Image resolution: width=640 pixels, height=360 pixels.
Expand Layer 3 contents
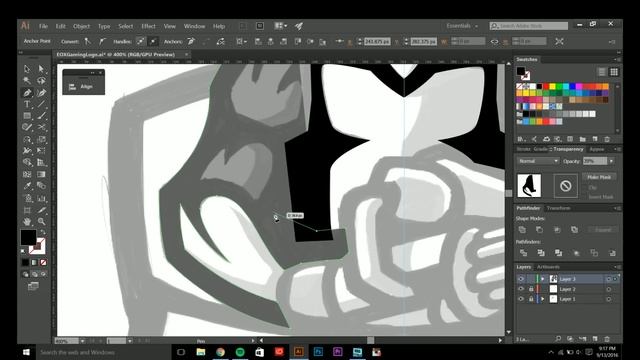(x=543, y=279)
